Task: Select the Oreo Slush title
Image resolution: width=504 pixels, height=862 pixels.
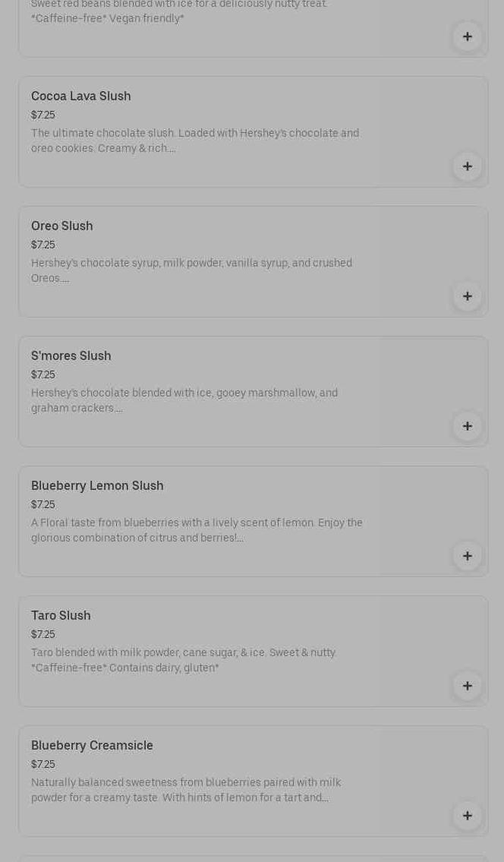Action: pos(62,226)
